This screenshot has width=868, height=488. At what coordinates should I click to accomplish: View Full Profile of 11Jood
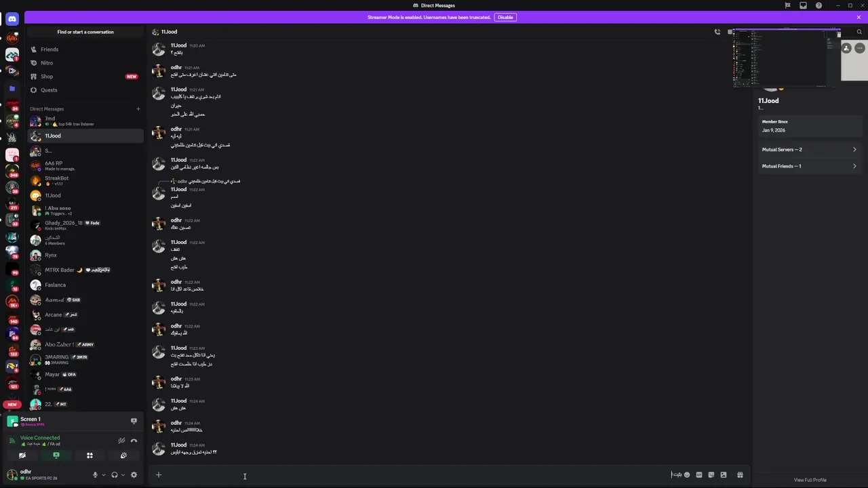(810, 480)
